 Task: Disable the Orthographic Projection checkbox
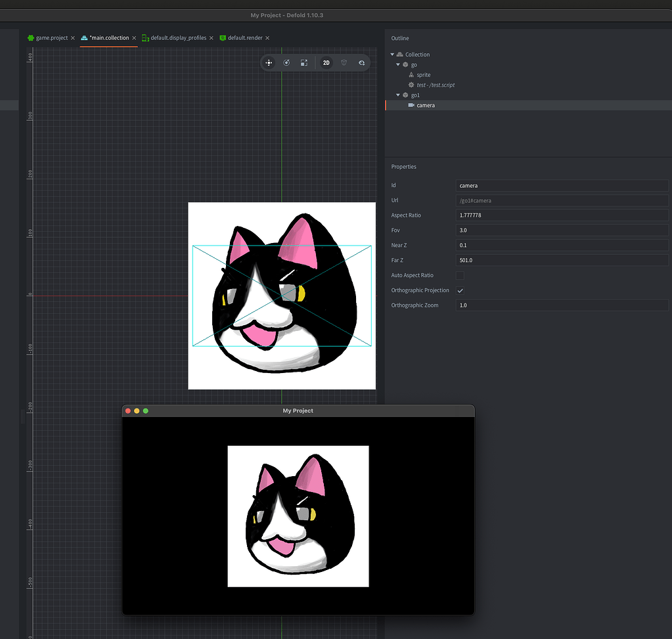point(460,290)
